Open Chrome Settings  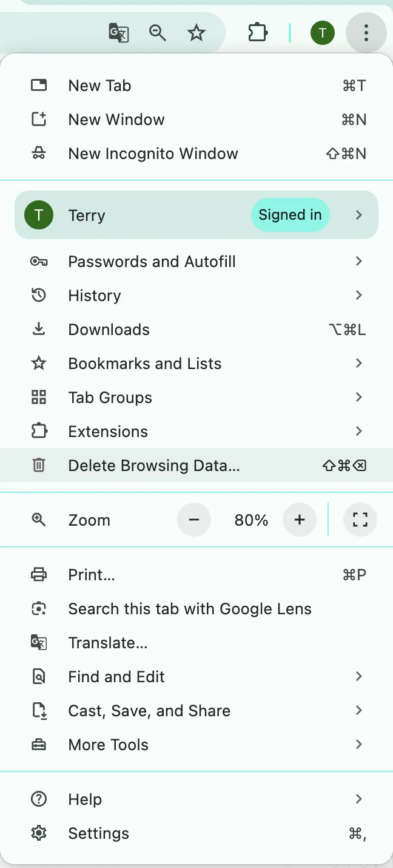pyautogui.click(x=98, y=833)
